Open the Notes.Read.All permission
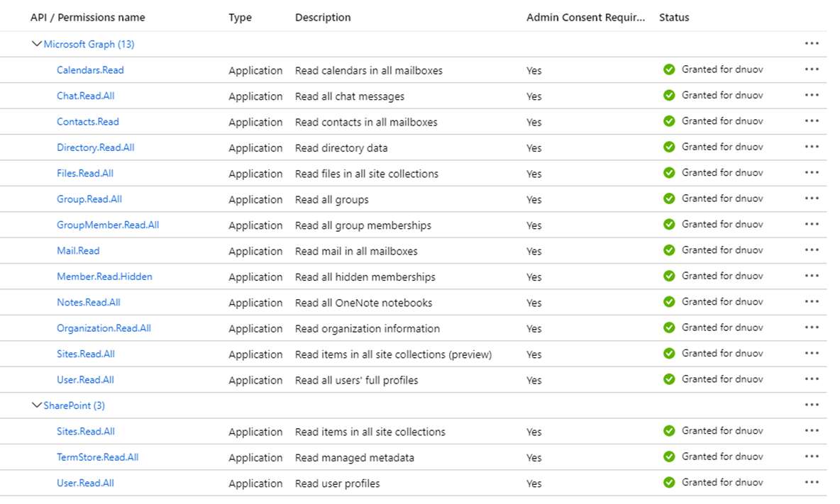Image resolution: width=840 pixels, height=504 pixels. pyautogui.click(x=89, y=302)
